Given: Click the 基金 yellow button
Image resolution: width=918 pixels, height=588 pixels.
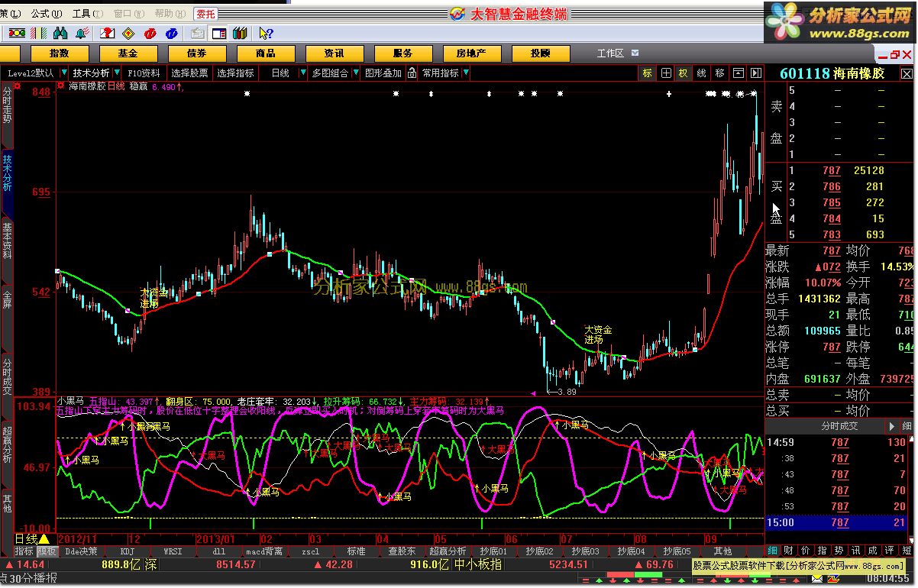Looking at the screenshot, I should click(x=128, y=53).
